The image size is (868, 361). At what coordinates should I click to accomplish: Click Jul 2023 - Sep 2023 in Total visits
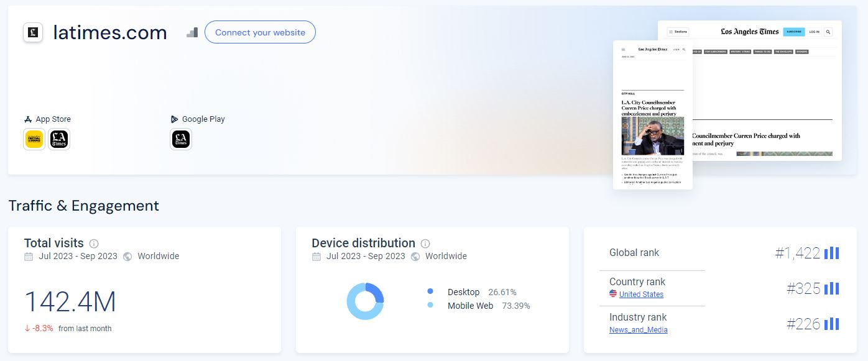(x=78, y=256)
